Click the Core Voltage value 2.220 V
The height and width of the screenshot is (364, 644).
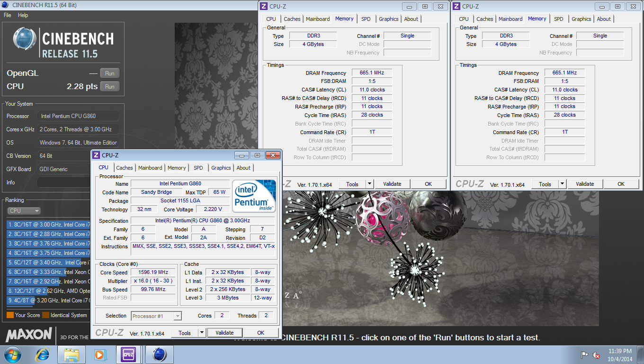coord(213,209)
